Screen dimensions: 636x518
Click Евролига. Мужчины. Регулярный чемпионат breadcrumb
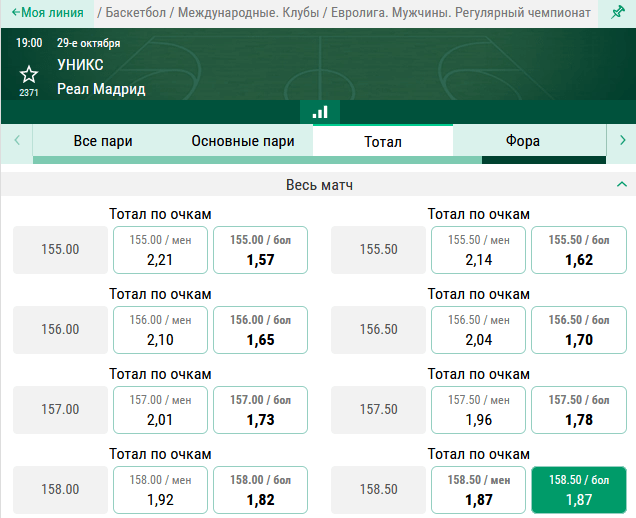pos(461,13)
